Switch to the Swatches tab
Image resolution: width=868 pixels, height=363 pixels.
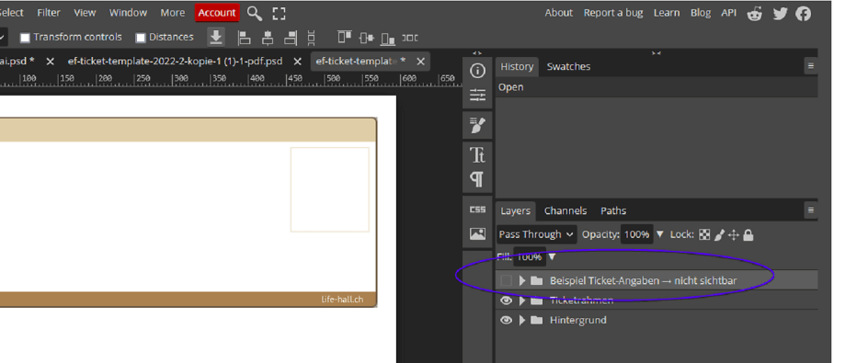point(568,66)
